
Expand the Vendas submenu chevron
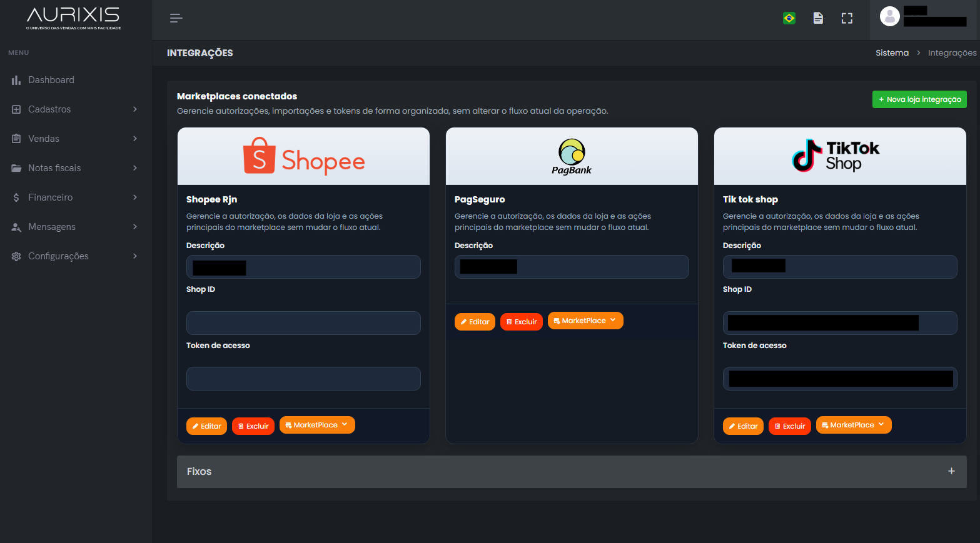[x=135, y=139]
